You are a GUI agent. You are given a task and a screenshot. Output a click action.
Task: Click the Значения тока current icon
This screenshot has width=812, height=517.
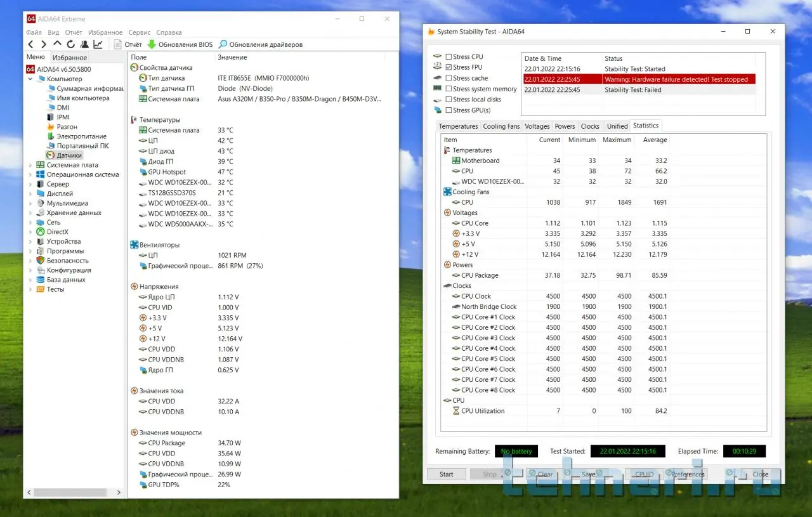(x=134, y=391)
